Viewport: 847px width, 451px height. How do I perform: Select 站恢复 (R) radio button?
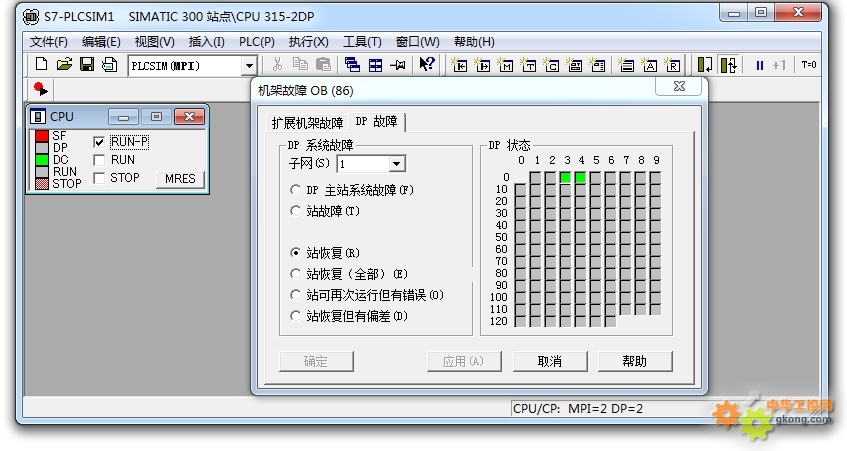tap(295, 253)
